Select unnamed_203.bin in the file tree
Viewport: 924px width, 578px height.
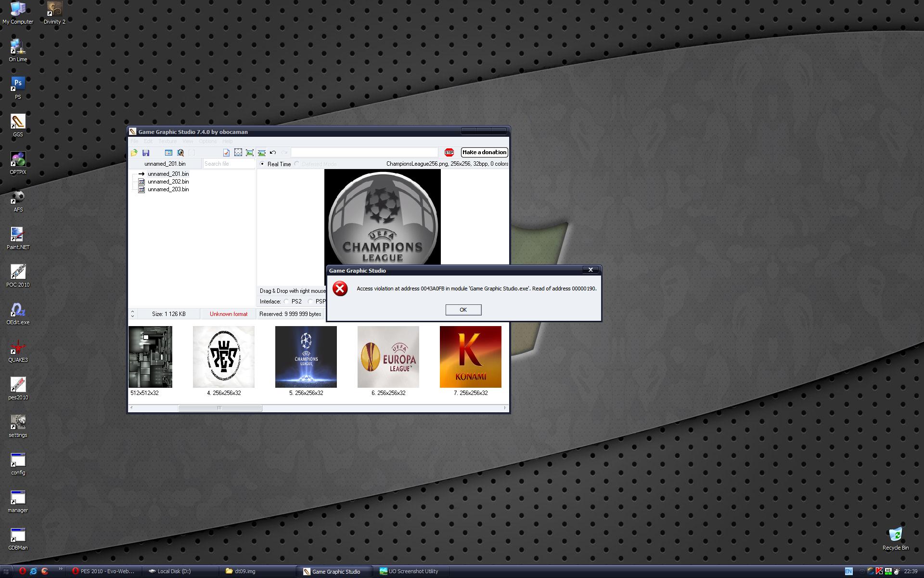168,189
